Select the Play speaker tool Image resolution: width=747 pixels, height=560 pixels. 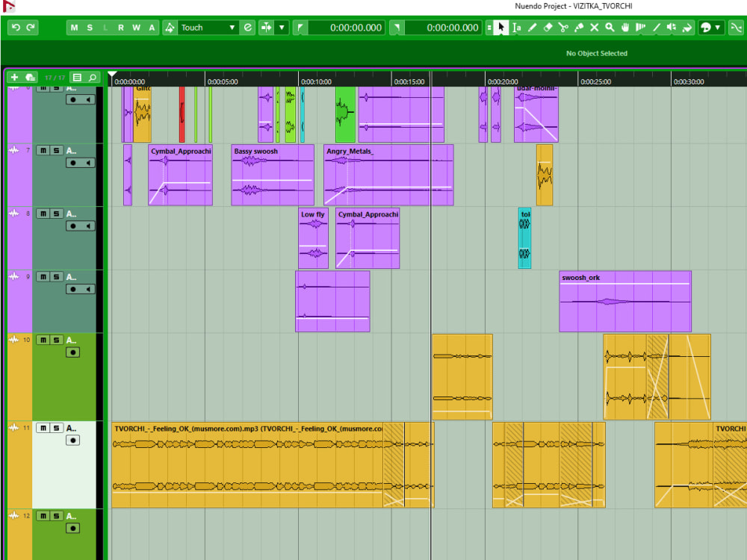(x=672, y=28)
